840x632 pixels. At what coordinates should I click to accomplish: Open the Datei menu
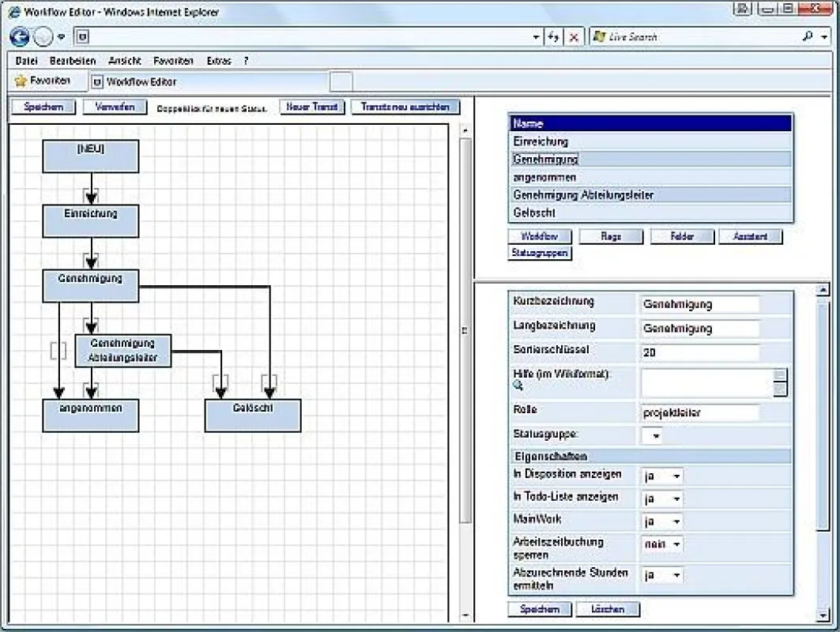coord(26,61)
